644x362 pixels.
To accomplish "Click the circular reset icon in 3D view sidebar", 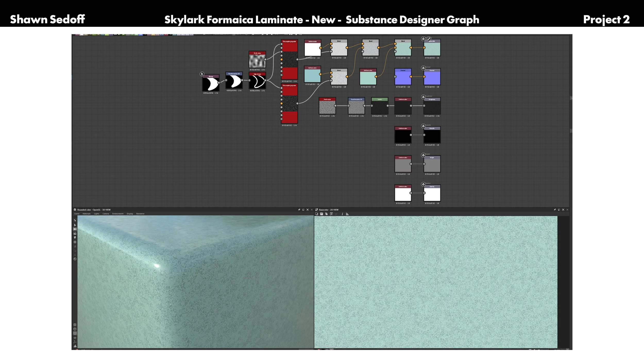I will coord(75,259).
